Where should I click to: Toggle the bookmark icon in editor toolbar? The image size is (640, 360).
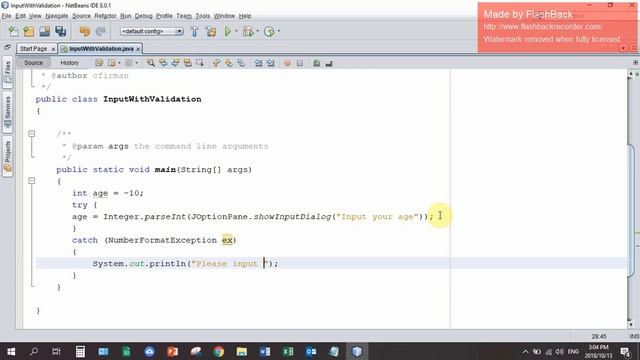(241, 63)
